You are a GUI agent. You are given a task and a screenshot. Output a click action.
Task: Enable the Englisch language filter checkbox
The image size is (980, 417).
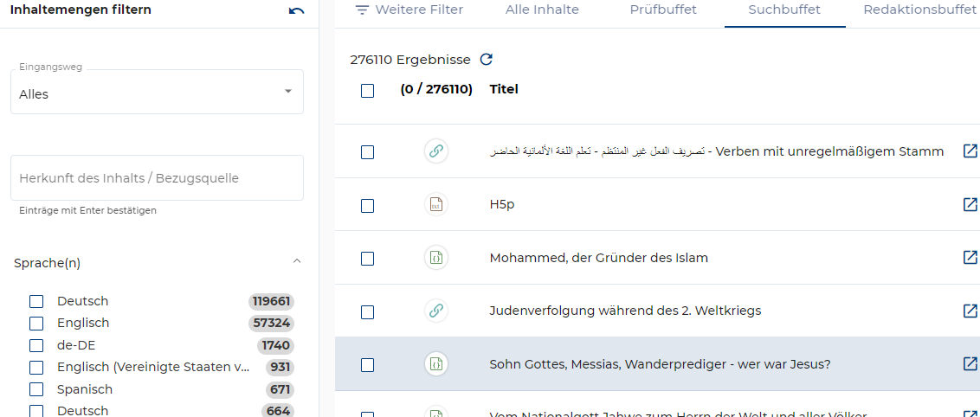pyautogui.click(x=36, y=323)
